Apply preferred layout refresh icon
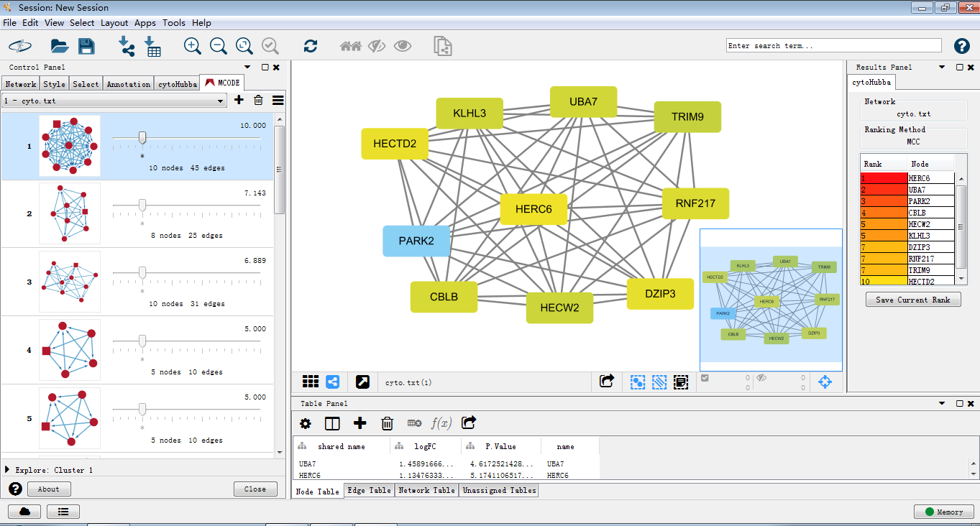980x526 pixels. pos(311,47)
